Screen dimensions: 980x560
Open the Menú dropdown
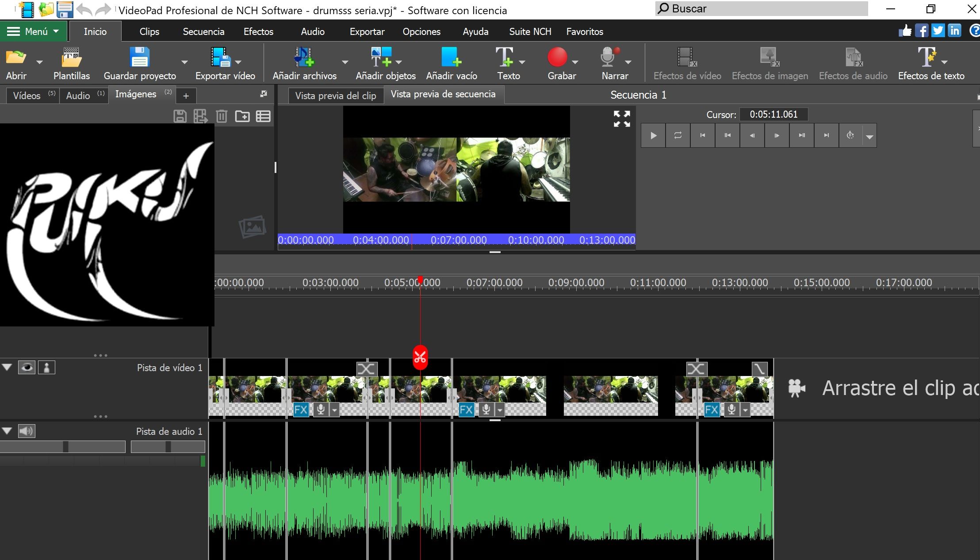coord(34,31)
